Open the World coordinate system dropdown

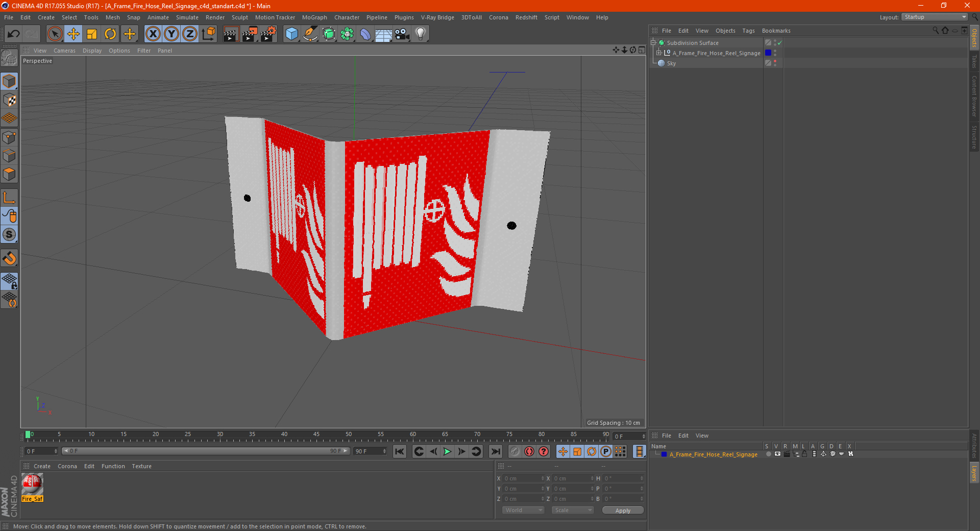point(523,510)
